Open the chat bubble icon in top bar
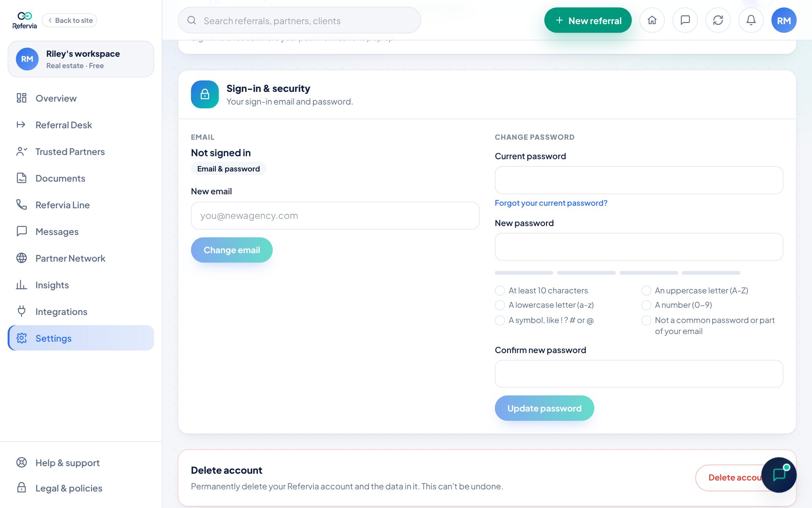The width and height of the screenshot is (812, 508). tap(685, 20)
